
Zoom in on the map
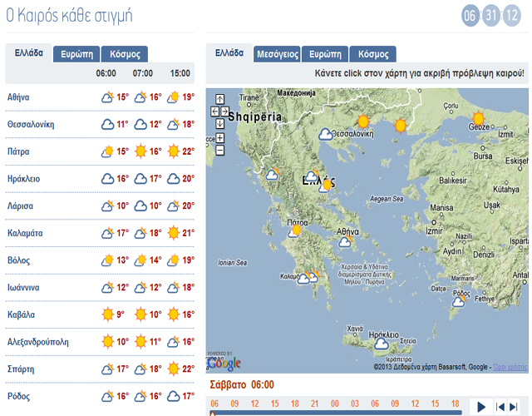click(x=219, y=138)
